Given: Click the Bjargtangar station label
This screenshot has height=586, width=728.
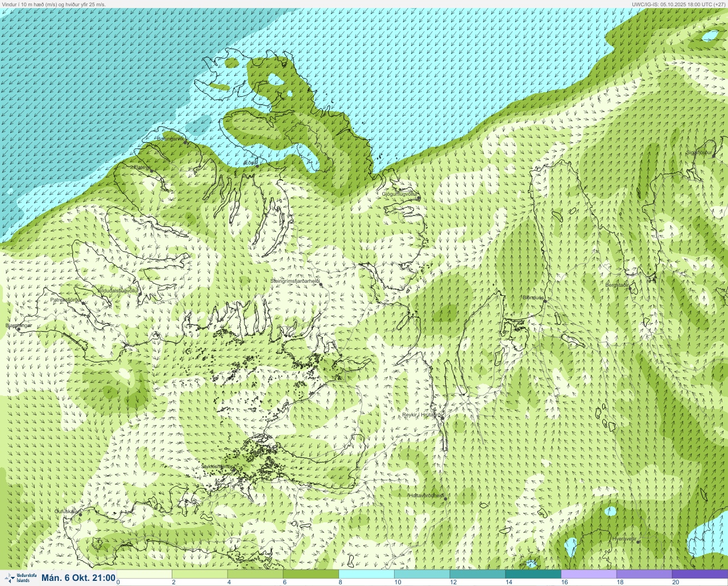Looking at the screenshot, I should [18, 325].
